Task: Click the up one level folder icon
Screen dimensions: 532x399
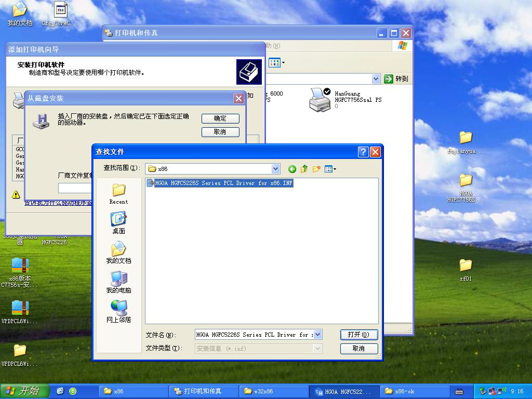Action: (304, 169)
